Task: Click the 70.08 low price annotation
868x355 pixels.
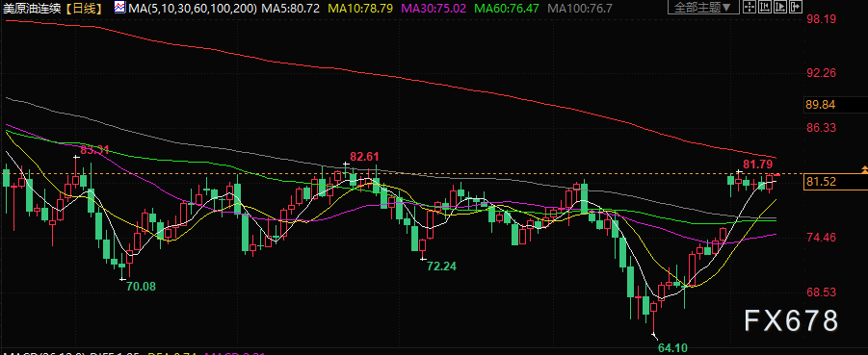Action: tap(142, 287)
